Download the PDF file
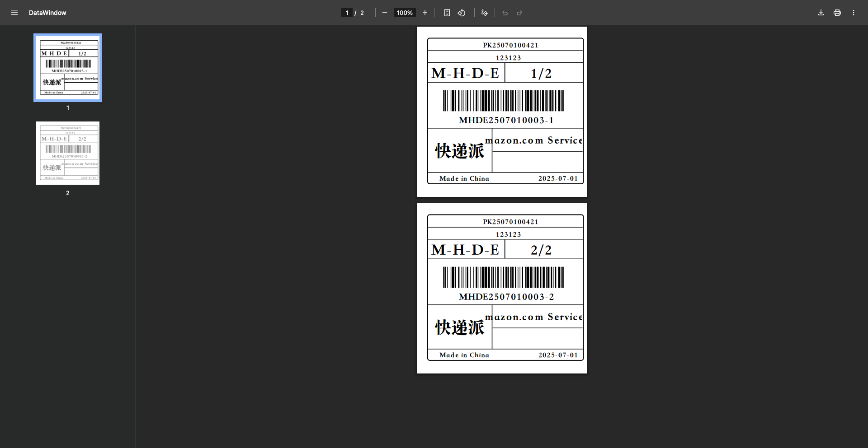This screenshot has height=448, width=868. tap(821, 13)
